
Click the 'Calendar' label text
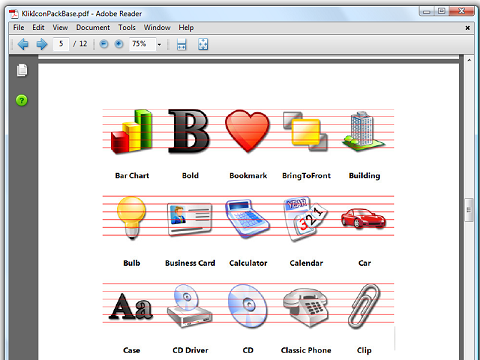(306, 263)
